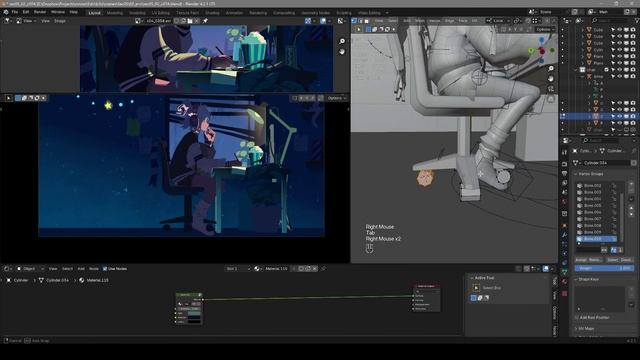Click the Select vertex group button
This screenshot has width=640, height=360.
tap(612, 260)
